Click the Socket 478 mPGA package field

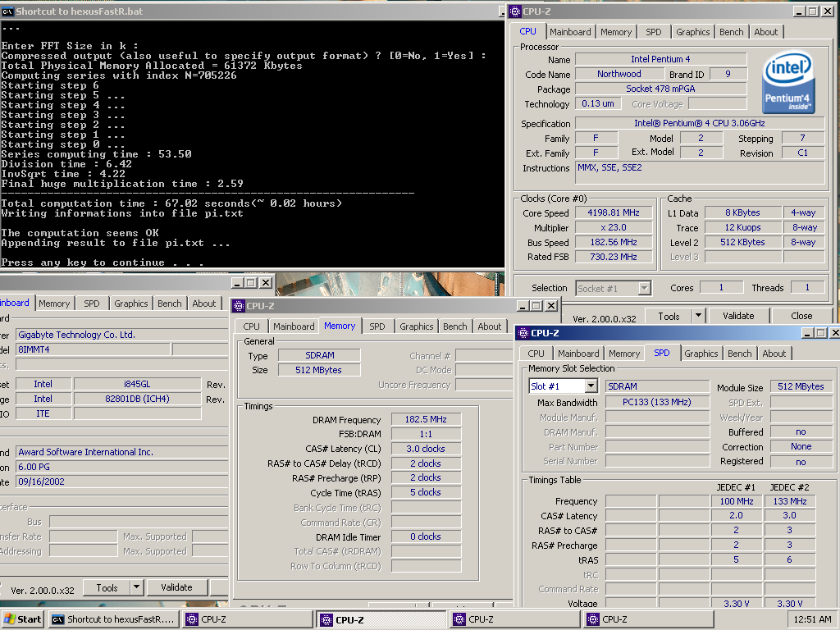point(660,89)
